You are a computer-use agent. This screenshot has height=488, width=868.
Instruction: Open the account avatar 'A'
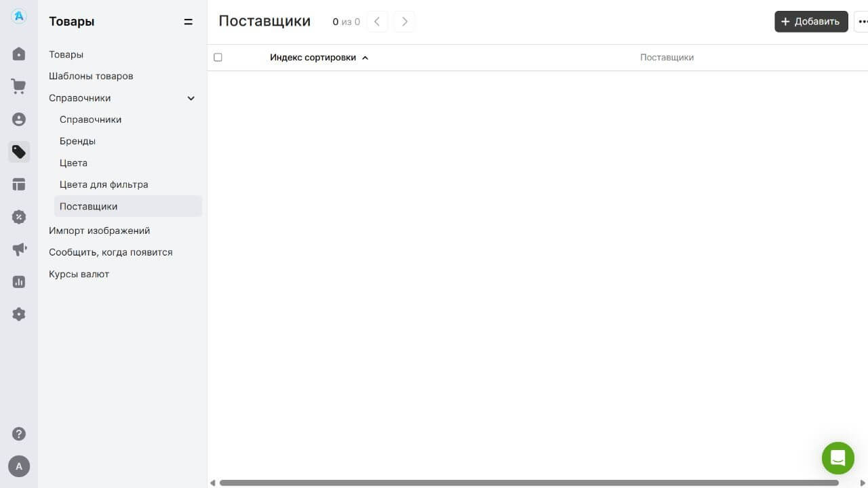tap(19, 466)
